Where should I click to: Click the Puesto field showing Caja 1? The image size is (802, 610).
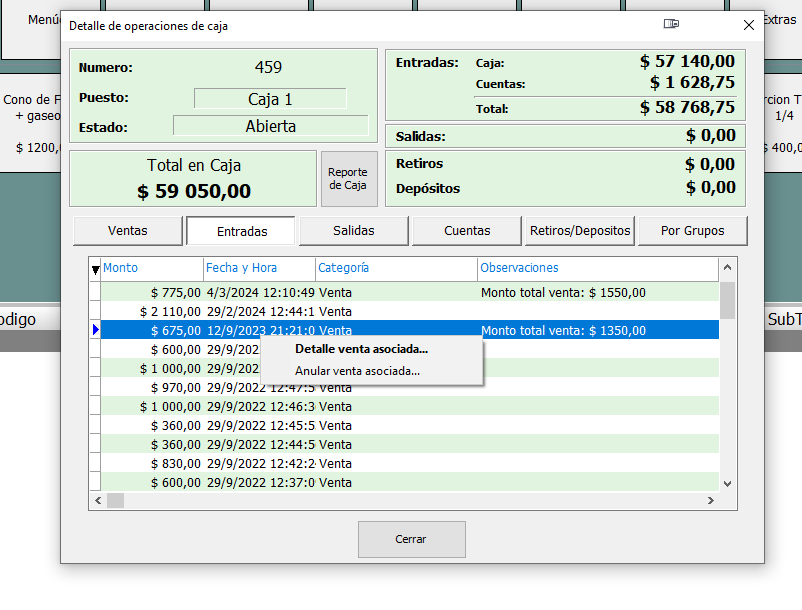click(270, 99)
